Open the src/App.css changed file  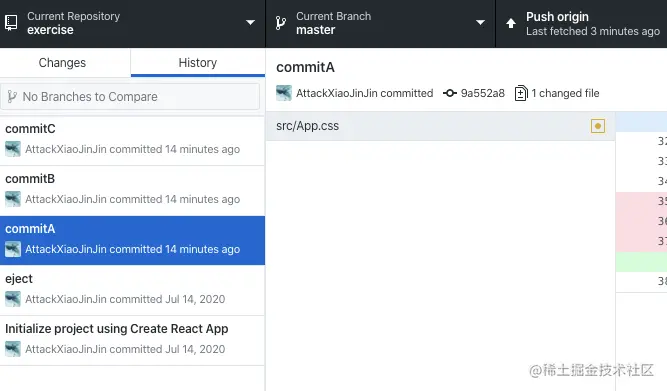[x=441, y=126]
